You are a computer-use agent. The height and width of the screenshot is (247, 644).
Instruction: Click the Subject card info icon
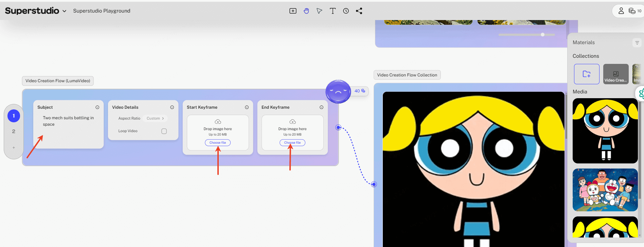coord(97,107)
